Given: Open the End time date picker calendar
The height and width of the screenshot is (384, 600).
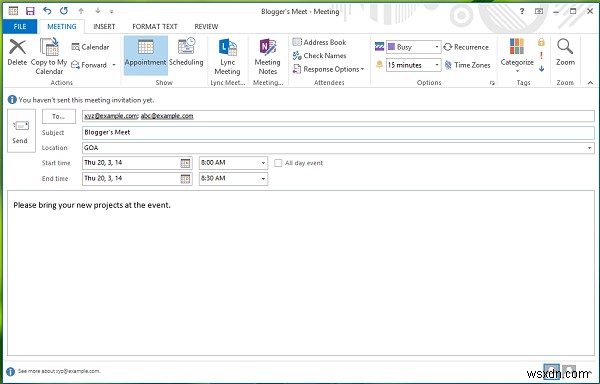Looking at the screenshot, I should pos(185,179).
